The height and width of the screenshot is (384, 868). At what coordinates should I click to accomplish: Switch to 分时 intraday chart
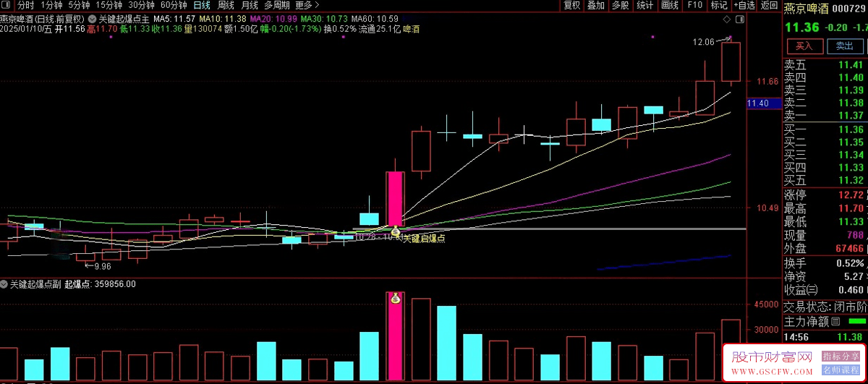(x=26, y=5)
